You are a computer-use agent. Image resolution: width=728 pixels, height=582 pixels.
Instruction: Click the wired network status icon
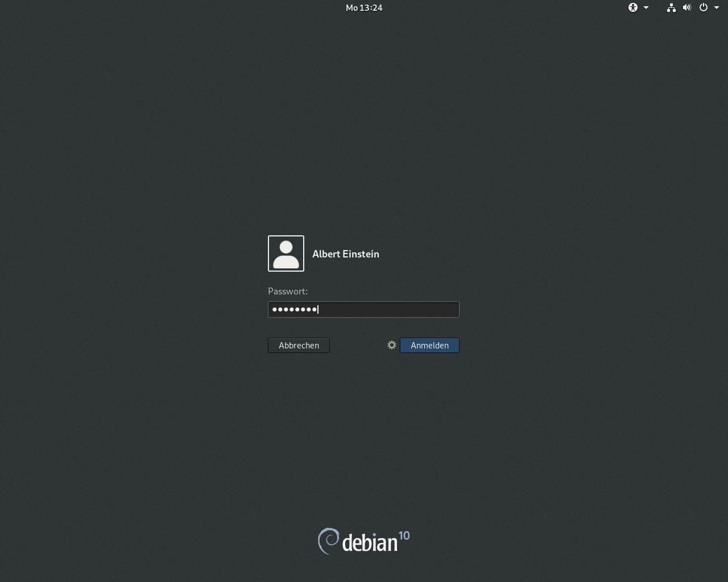[671, 7]
